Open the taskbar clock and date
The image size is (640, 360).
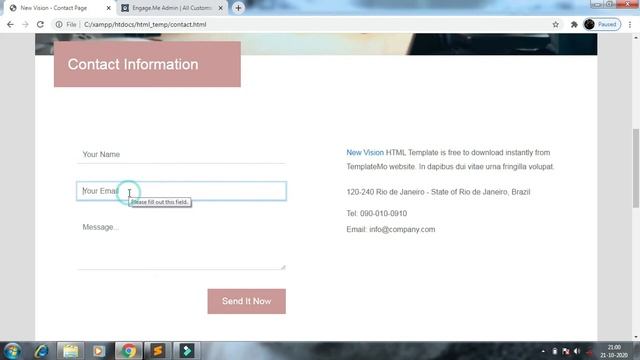[x=613, y=351]
